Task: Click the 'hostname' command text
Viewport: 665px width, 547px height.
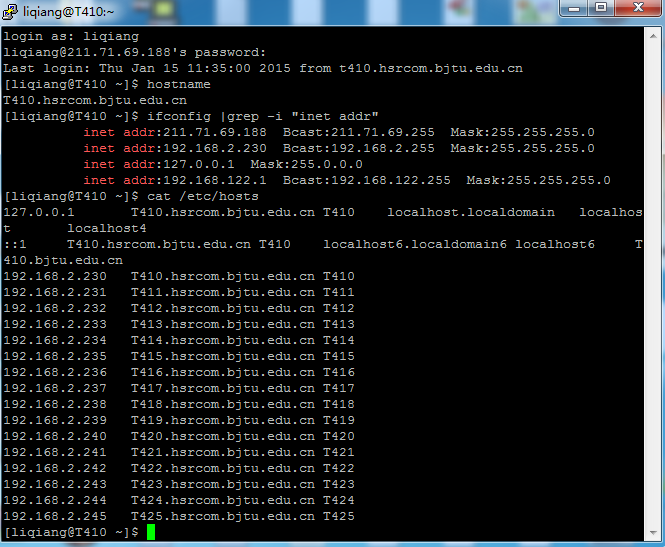Action: coord(179,84)
